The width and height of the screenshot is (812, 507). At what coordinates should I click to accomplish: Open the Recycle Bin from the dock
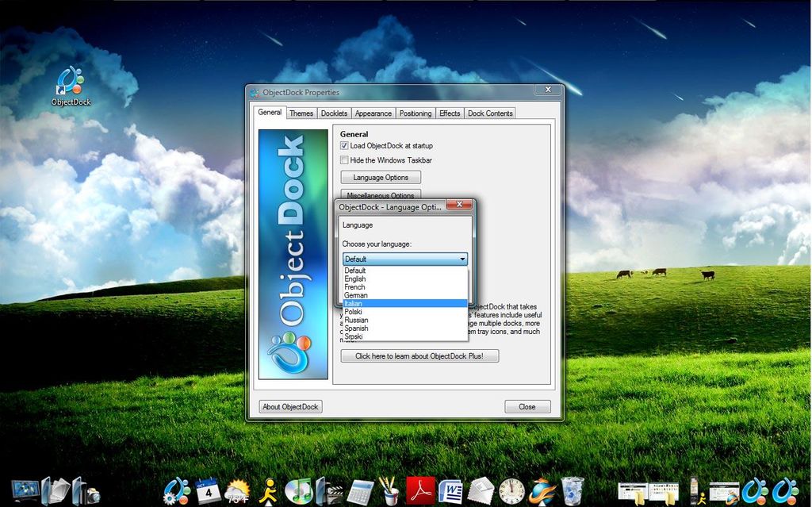[573, 489]
